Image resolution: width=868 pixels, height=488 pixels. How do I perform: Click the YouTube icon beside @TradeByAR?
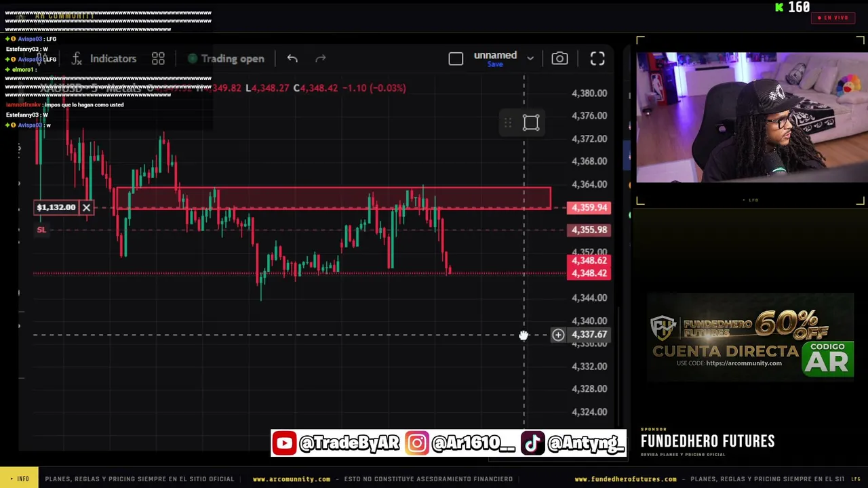[284, 443]
